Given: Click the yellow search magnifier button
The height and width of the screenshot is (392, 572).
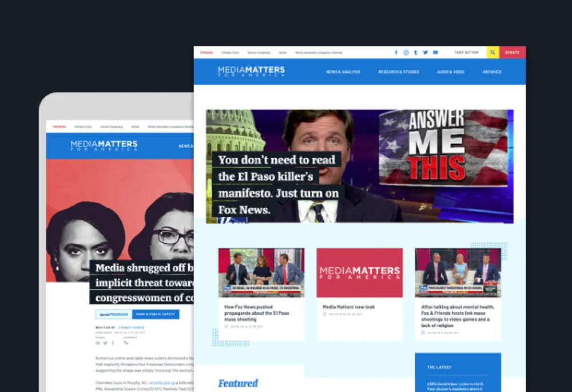Looking at the screenshot, I should (493, 52).
